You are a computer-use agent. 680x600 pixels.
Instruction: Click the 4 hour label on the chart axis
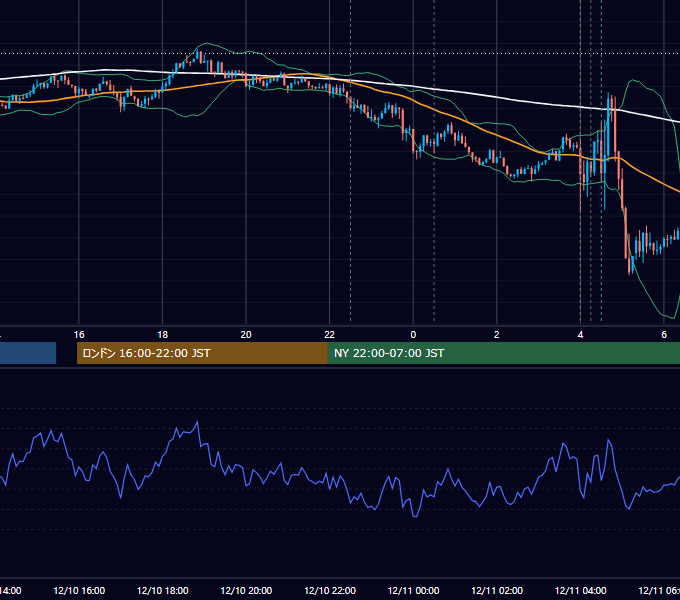pyautogui.click(x=580, y=335)
